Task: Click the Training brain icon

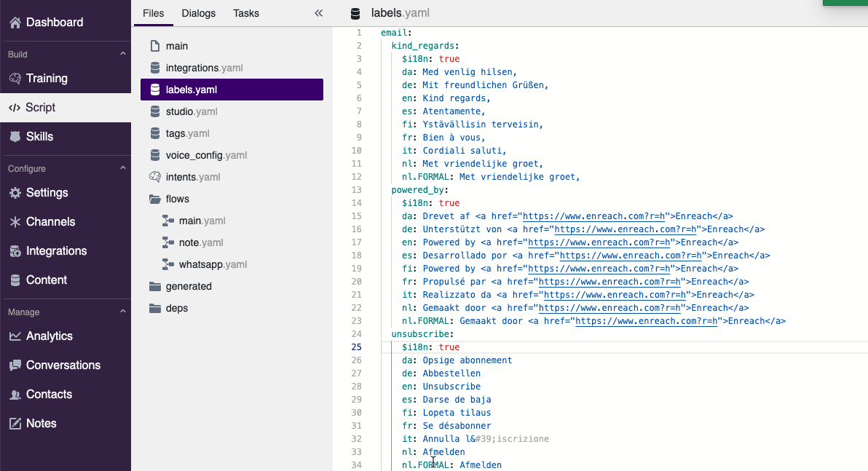Action: click(15, 79)
